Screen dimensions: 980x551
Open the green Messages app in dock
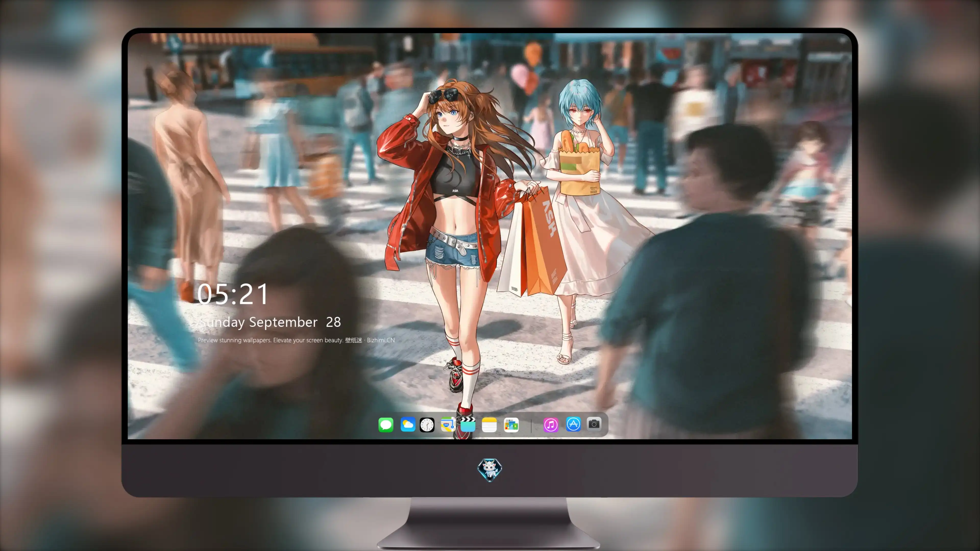(x=386, y=424)
